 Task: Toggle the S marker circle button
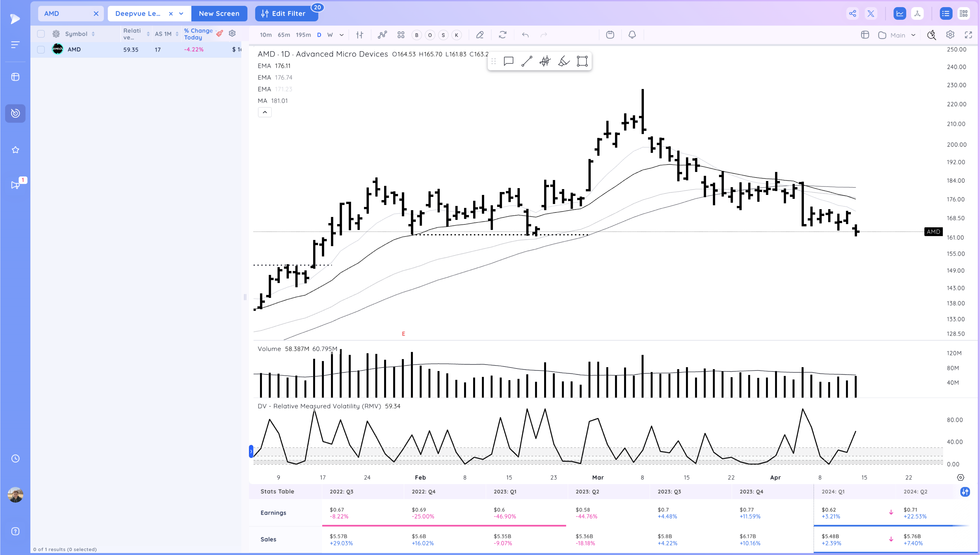point(443,35)
